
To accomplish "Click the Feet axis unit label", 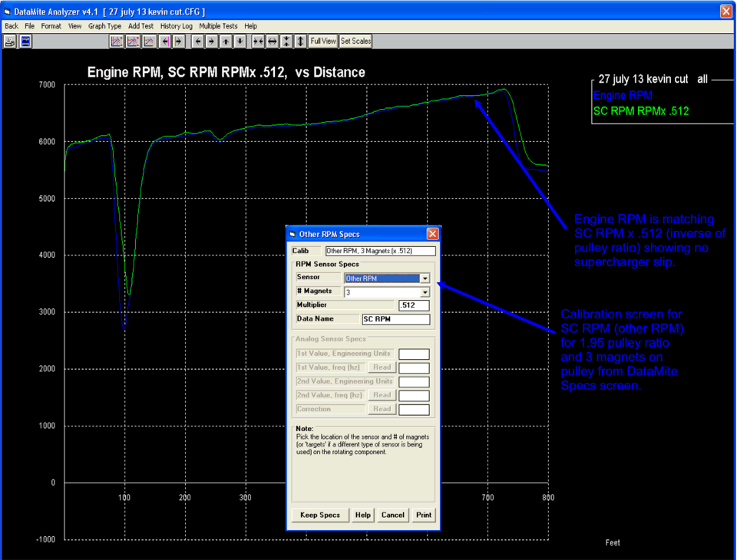I will pos(613,542).
